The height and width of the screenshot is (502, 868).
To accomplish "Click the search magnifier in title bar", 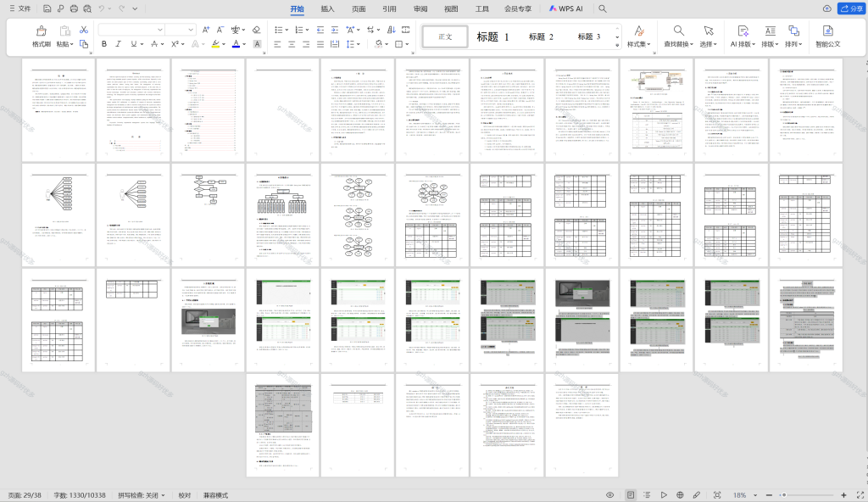I will click(x=603, y=8).
